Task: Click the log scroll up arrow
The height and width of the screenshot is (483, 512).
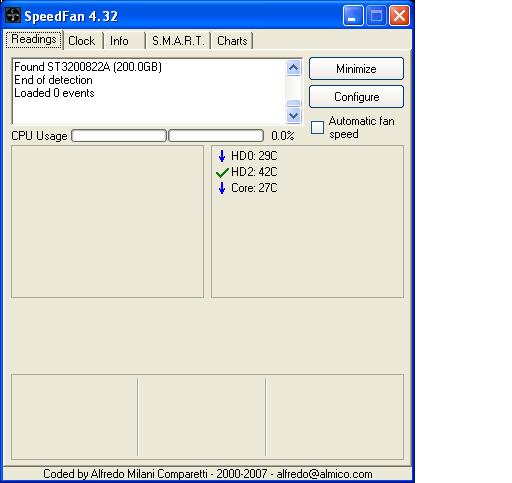Action: [x=293, y=68]
